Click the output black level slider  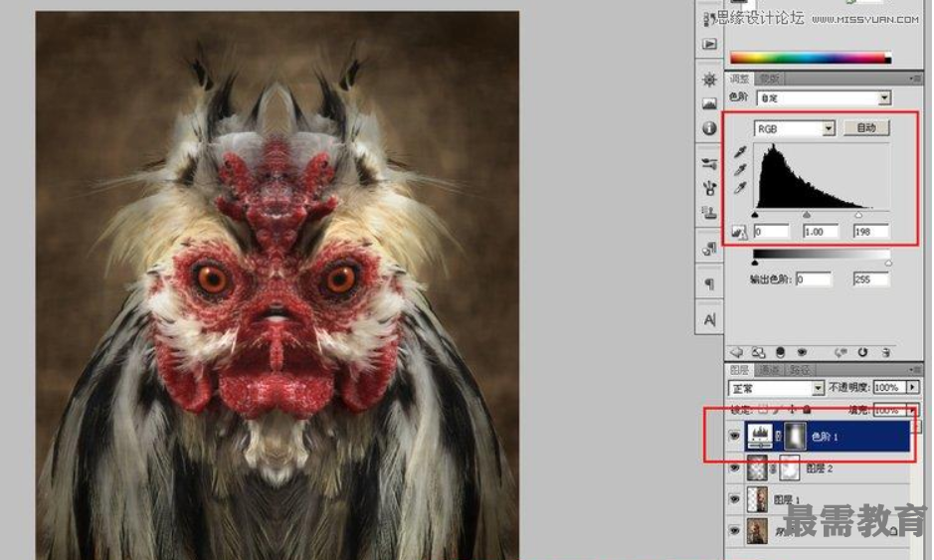[x=755, y=263]
